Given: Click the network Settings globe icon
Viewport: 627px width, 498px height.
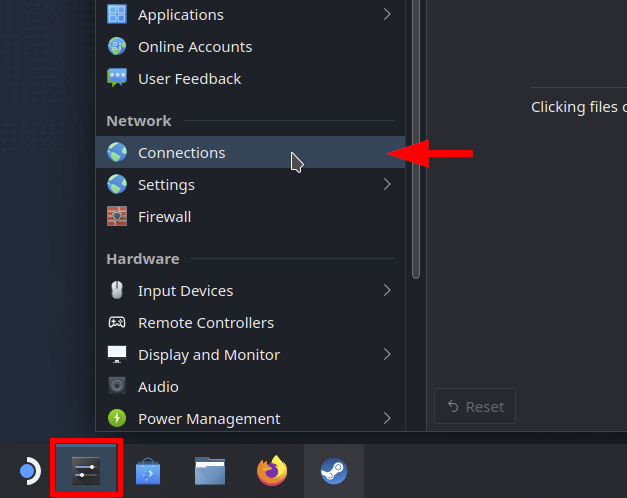Looking at the screenshot, I should point(117,184).
